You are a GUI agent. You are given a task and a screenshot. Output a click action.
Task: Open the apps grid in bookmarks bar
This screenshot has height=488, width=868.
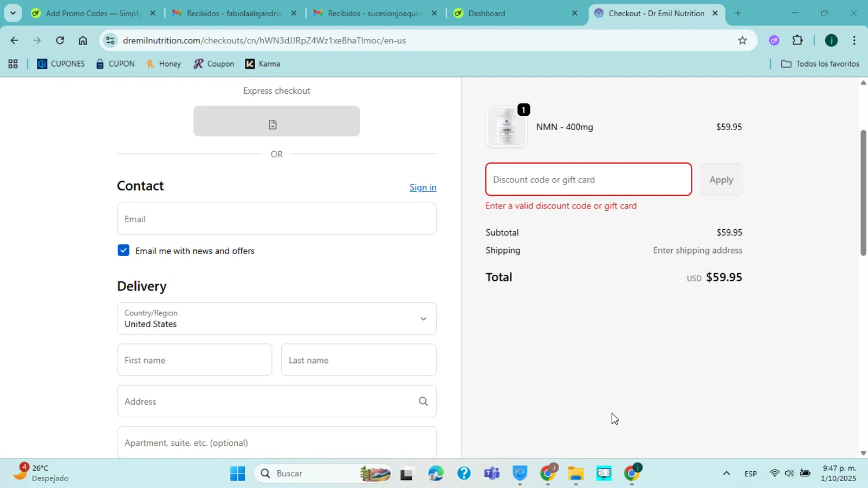point(13,64)
